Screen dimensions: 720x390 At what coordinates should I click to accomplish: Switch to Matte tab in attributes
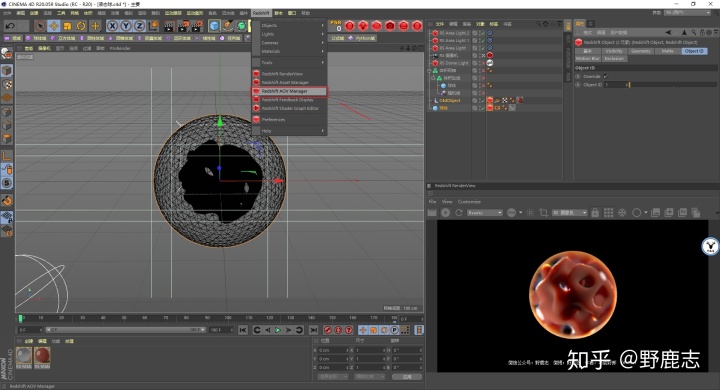(x=667, y=51)
